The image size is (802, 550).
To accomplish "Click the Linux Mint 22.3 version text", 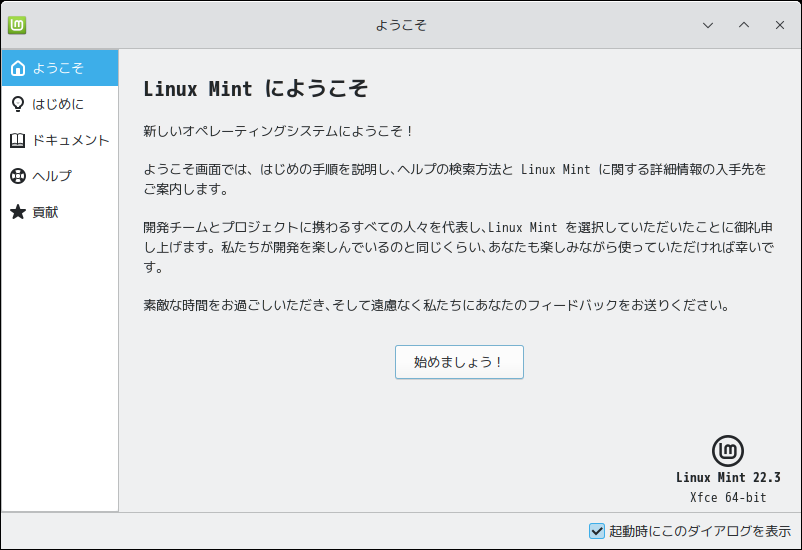I will tap(728, 477).
